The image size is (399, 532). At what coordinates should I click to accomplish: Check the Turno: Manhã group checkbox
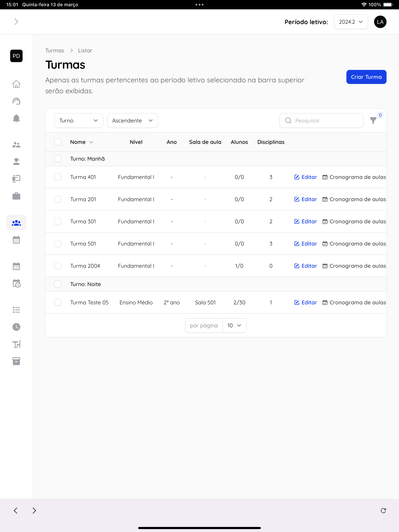(57, 159)
